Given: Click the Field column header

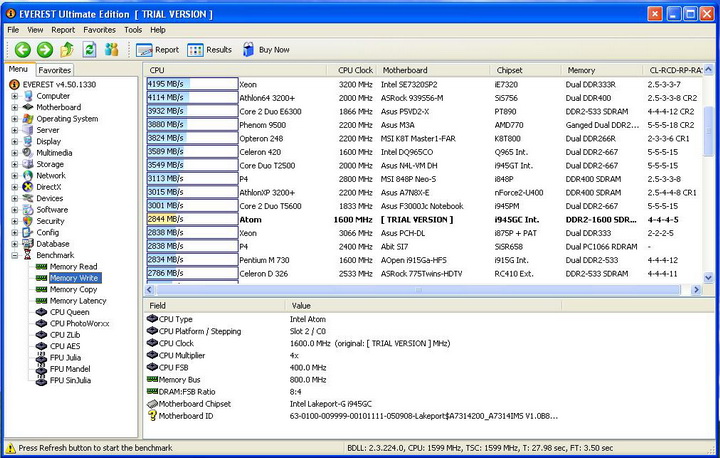Looking at the screenshot, I should [214, 305].
